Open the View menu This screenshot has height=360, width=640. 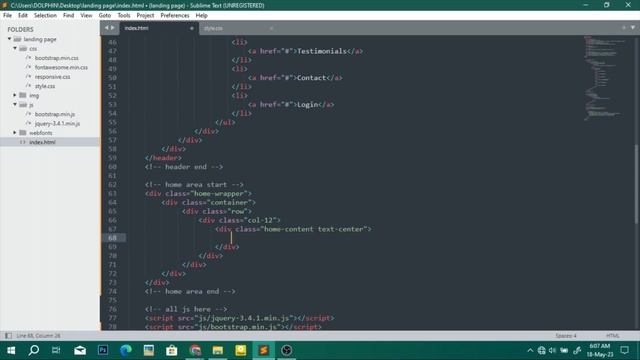tap(86, 16)
